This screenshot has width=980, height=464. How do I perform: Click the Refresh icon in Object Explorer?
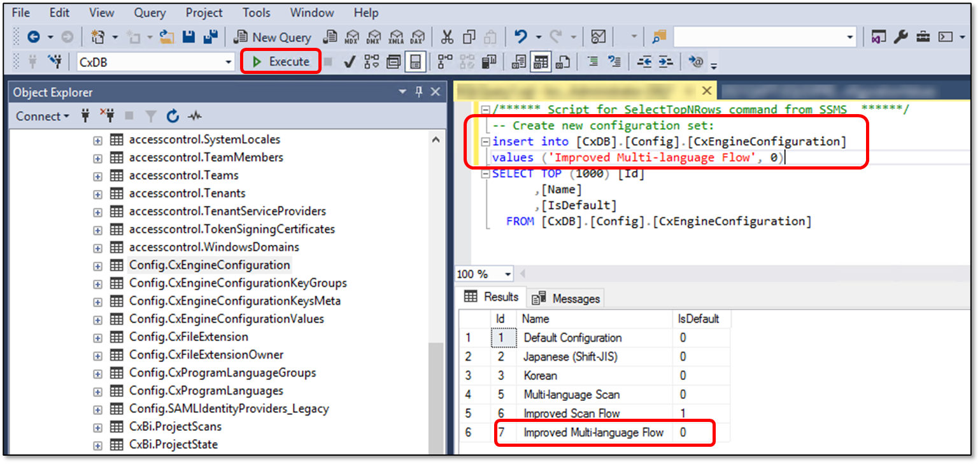173,116
